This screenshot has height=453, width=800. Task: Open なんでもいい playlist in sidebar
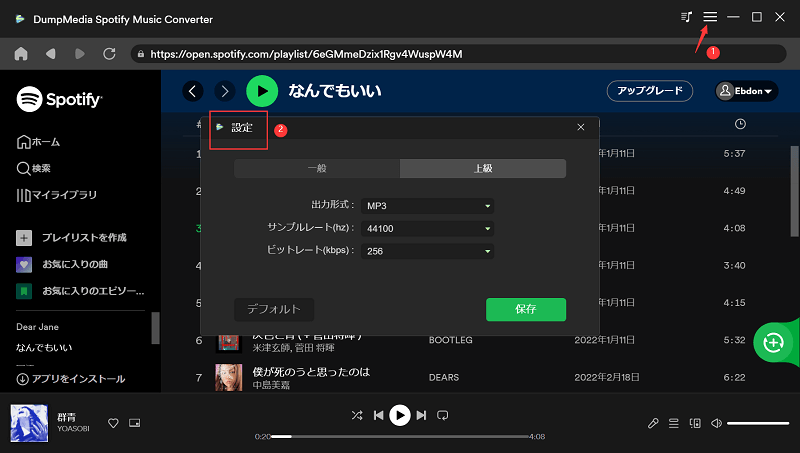[x=44, y=347]
